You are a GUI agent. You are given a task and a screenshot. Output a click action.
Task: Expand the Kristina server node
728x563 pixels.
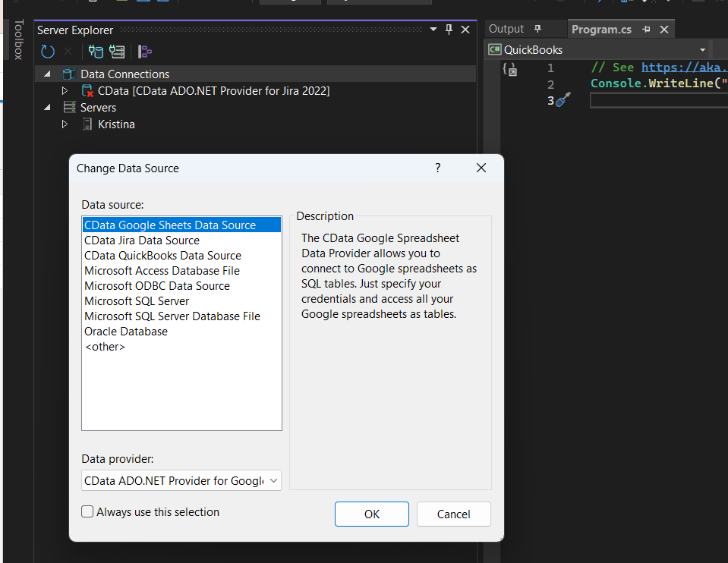point(65,124)
